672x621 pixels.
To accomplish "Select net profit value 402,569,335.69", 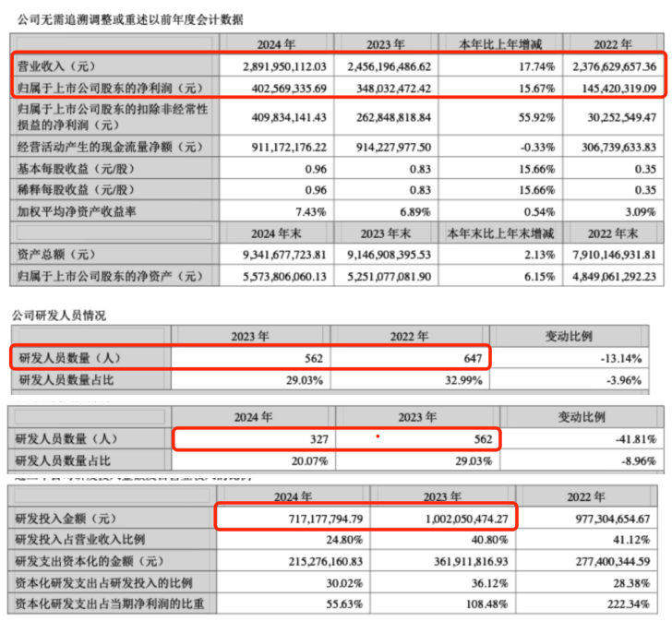I will click(282, 88).
